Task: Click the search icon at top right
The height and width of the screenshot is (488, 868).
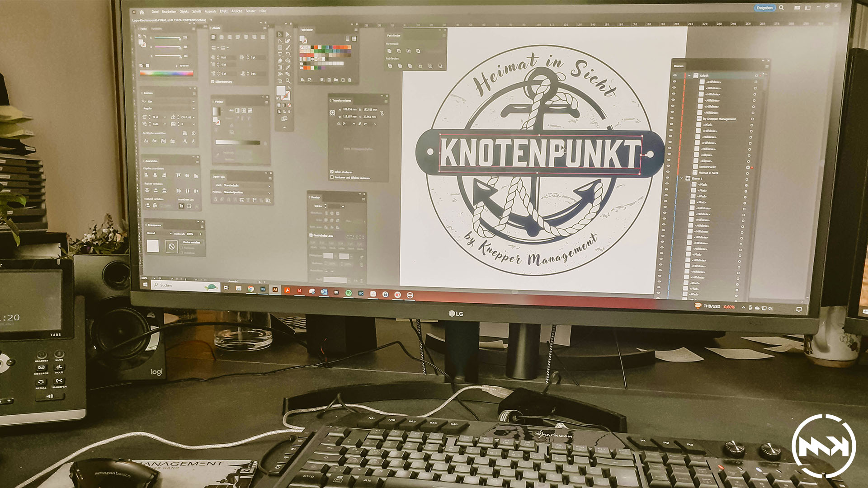Action: [x=781, y=8]
